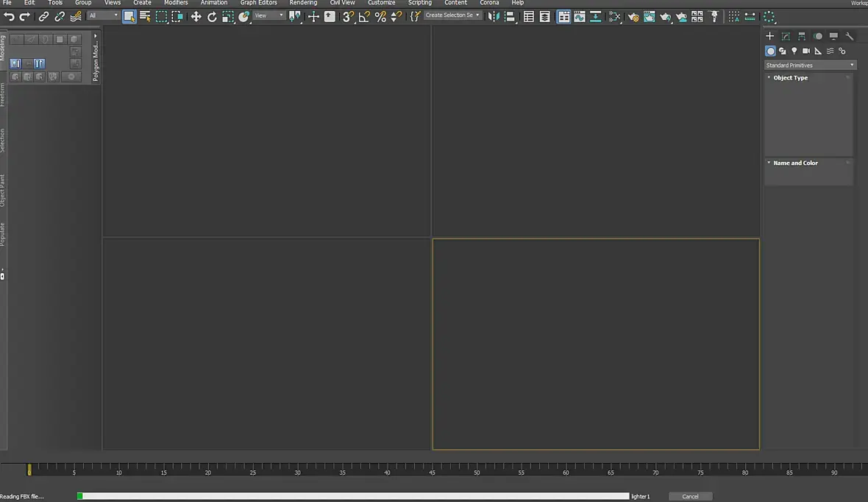868x502 pixels.
Task: Select the Shapes category button
Action: pyautogui.click(x=782, y=51)
